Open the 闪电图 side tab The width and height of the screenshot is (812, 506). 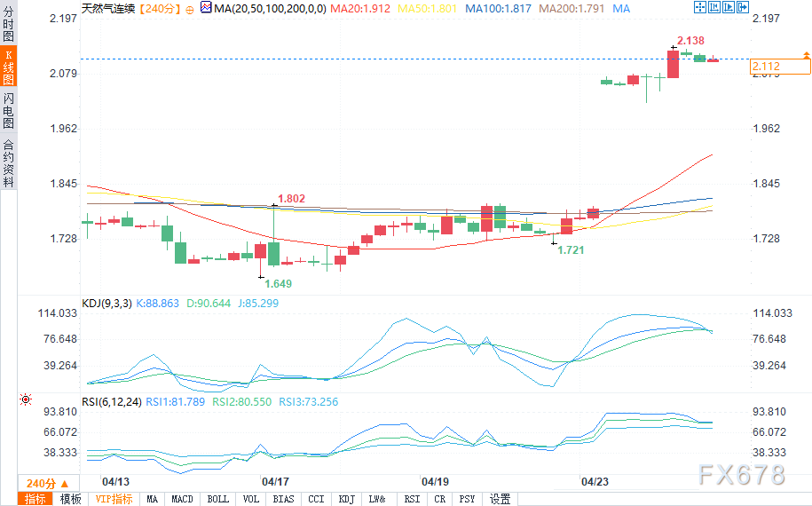point(8,110)
